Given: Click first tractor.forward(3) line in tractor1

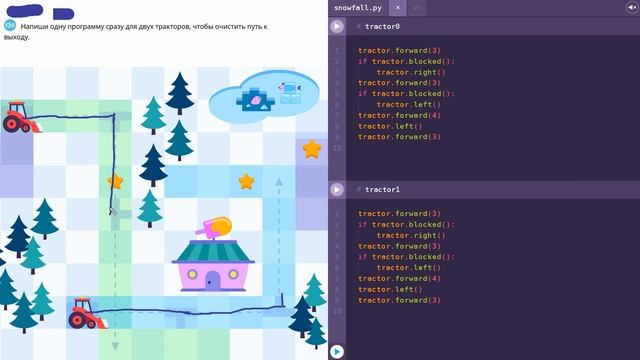Looking at the screenshot, I should pyautogui.click(x=399, y=214).
